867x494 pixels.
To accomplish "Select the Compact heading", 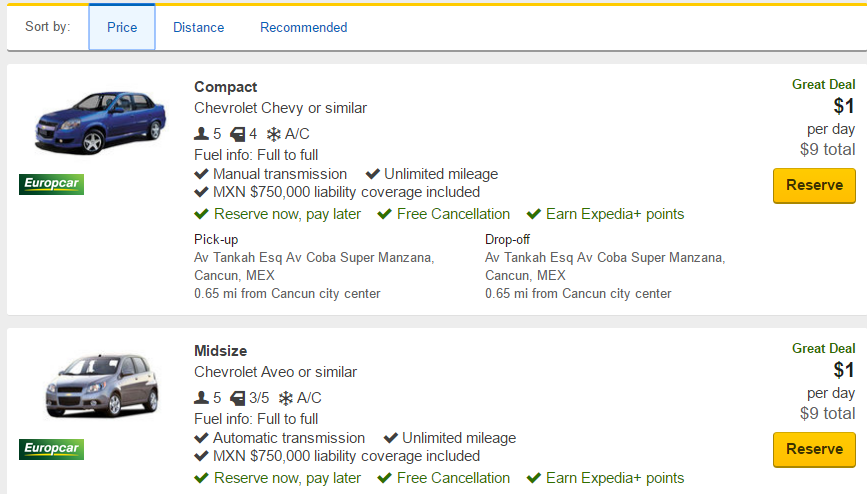I will [226, 87].
